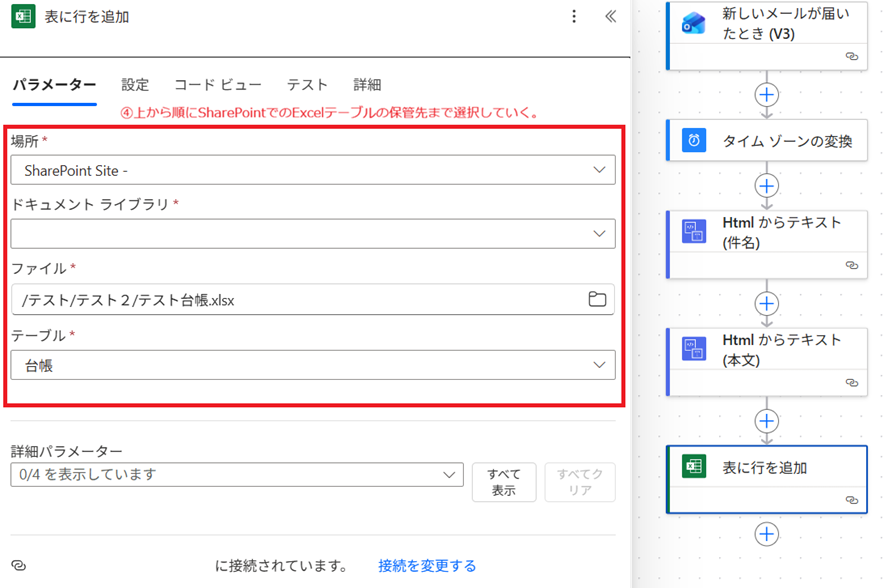Click the タイム ゾーンの変換 clock icon
Viewport: 884px width, 588px height.
[x=694, y=141]
